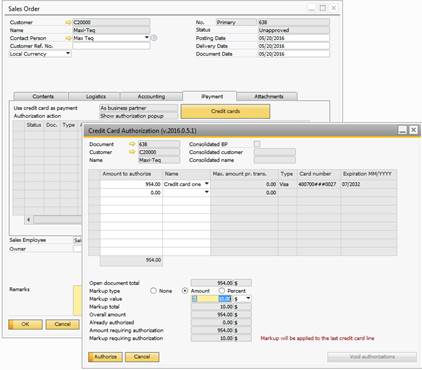Click the 07/2022 expiration cell
This screenshot has height=370, width=422.
point(369,184)
